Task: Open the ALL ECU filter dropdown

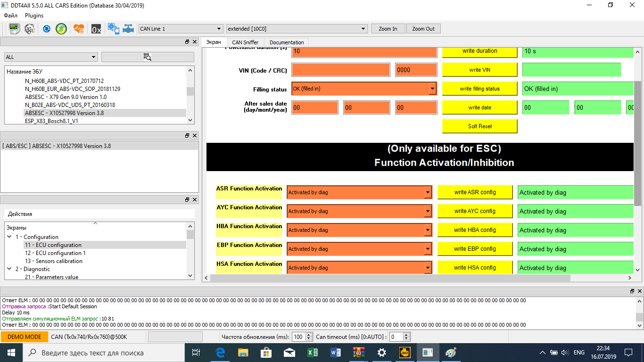Action: pos(50,57)
